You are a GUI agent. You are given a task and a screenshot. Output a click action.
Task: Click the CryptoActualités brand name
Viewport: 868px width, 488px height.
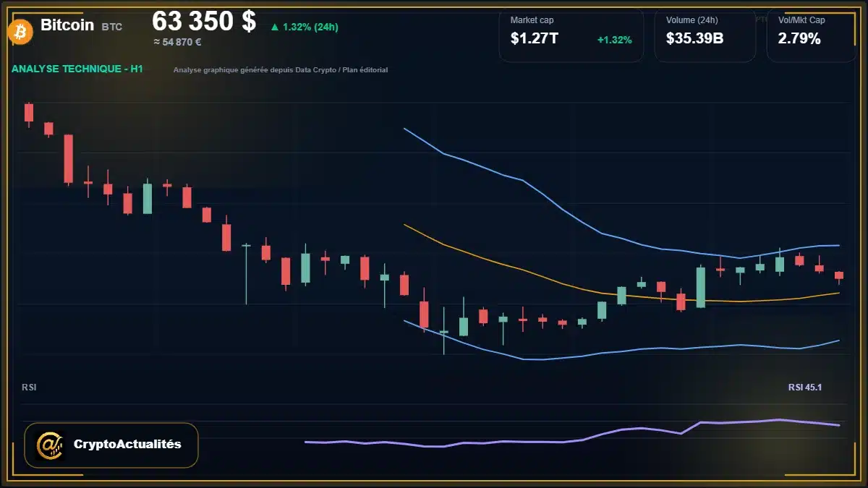tap(127, 445)
